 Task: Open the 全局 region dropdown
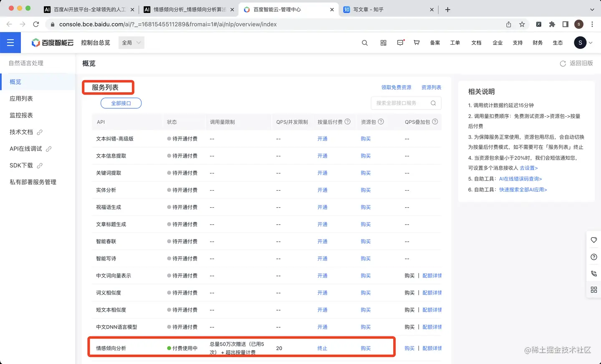[131, 42]
